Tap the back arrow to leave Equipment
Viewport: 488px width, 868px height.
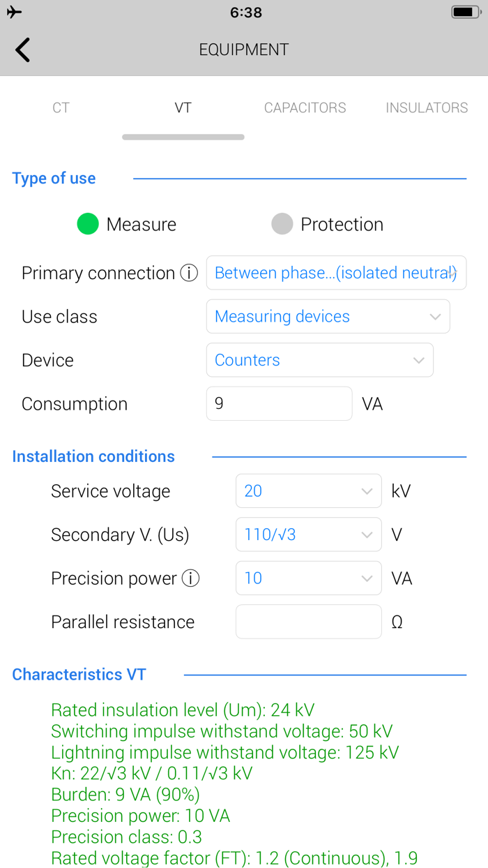22,50
